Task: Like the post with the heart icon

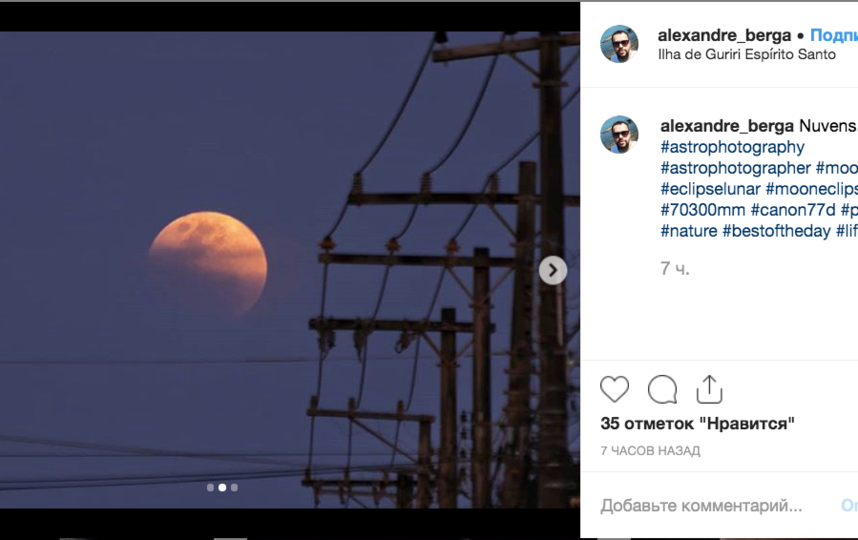Action: (x=615, y=389)
